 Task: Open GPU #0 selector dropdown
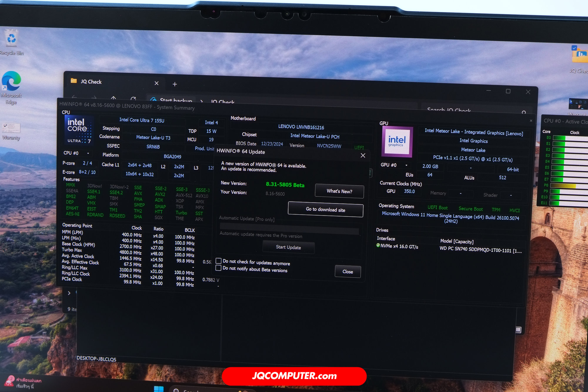click(406, 165)
